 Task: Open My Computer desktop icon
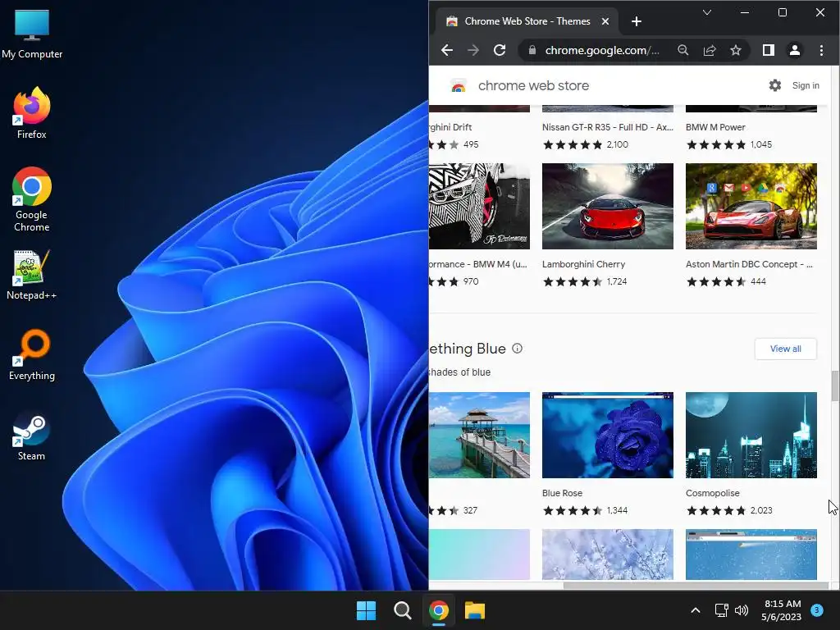click(x=32, y=34)
